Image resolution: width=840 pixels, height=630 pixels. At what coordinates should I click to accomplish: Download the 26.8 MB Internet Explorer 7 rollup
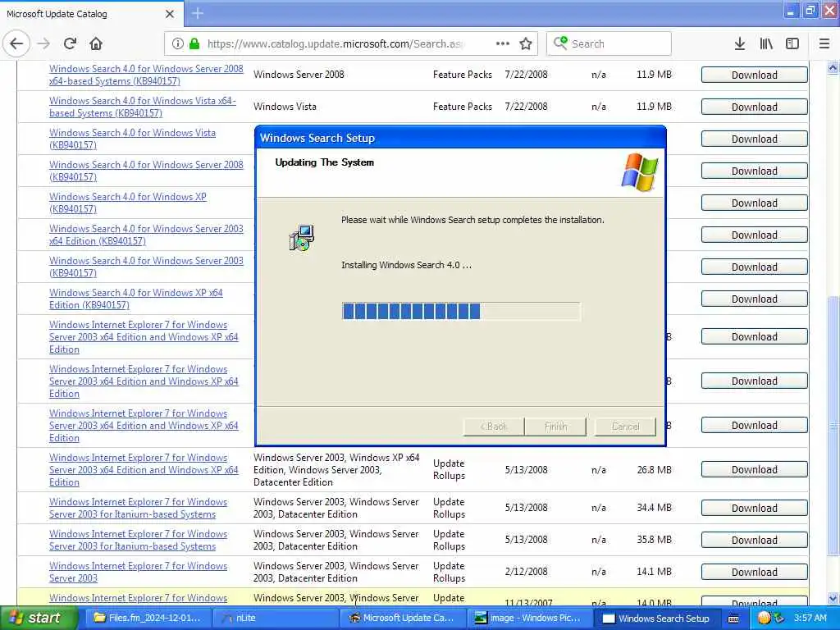755,470
